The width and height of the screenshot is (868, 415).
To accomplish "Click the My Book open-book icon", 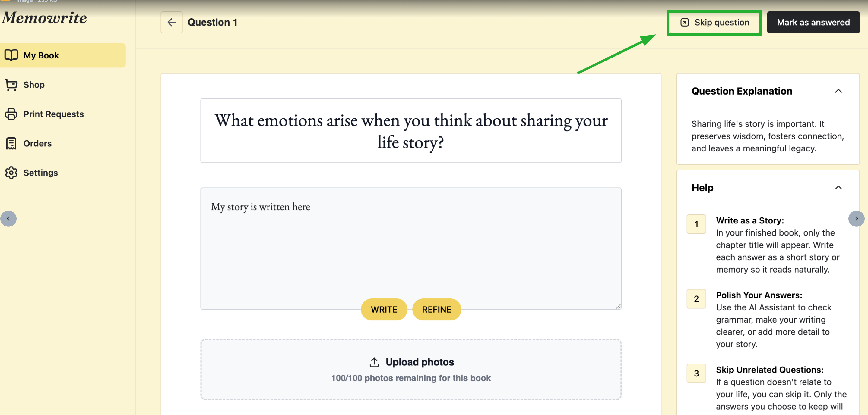I will pos(11,55).
